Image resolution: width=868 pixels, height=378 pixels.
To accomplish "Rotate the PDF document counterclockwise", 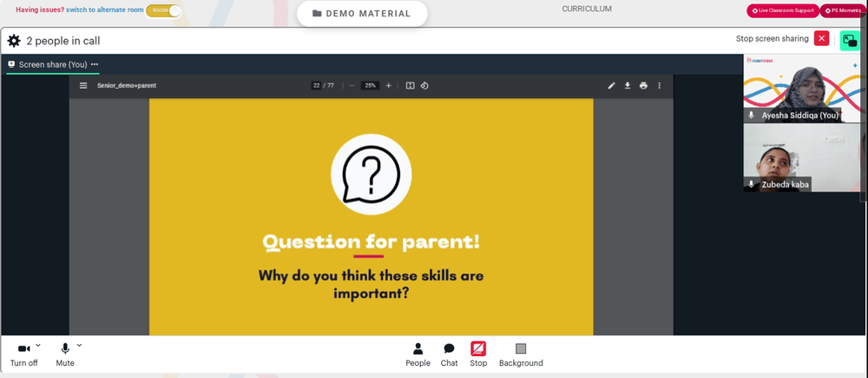I will click(x=424, y=85).
